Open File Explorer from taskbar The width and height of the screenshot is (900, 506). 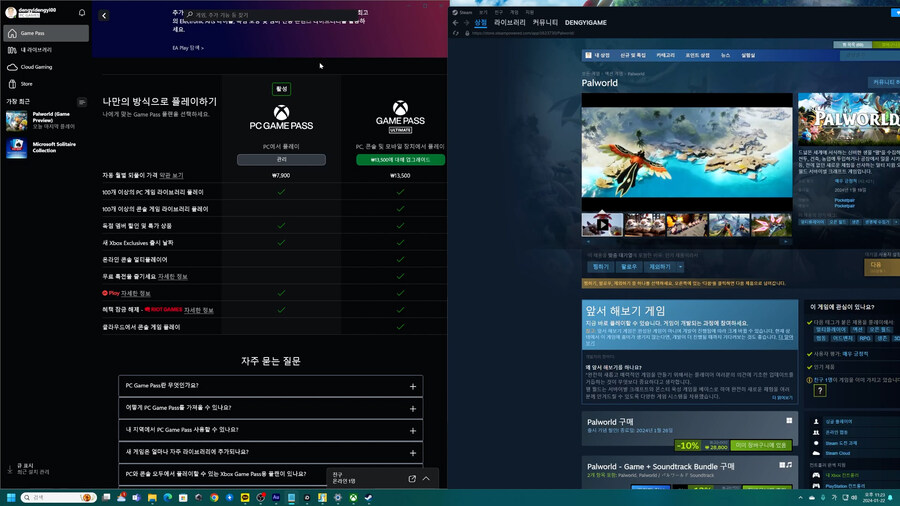click(152, 497)
